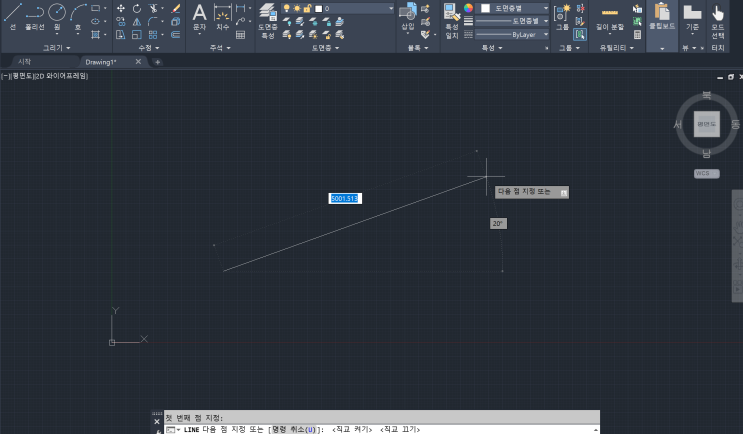Viewport: 743px width, 434px height.
Task: Toggle layer 0 freeze sun icon
Action: tap(297, 9)
